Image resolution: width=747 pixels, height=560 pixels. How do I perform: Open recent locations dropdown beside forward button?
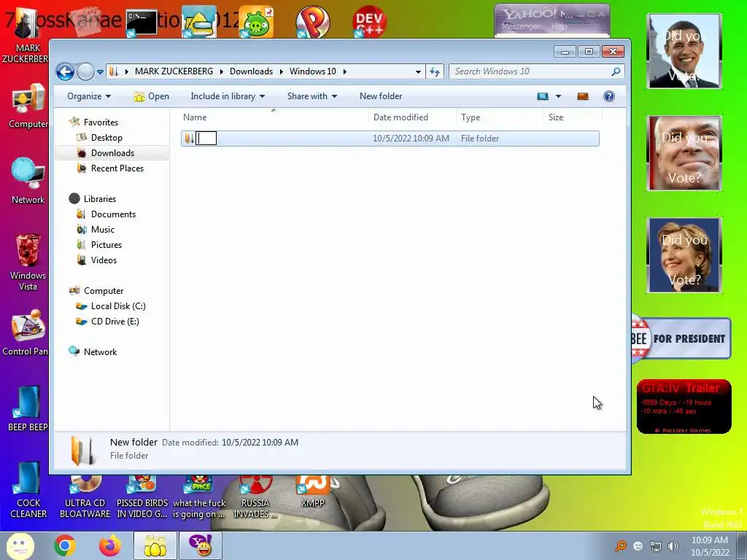(100, 72)
